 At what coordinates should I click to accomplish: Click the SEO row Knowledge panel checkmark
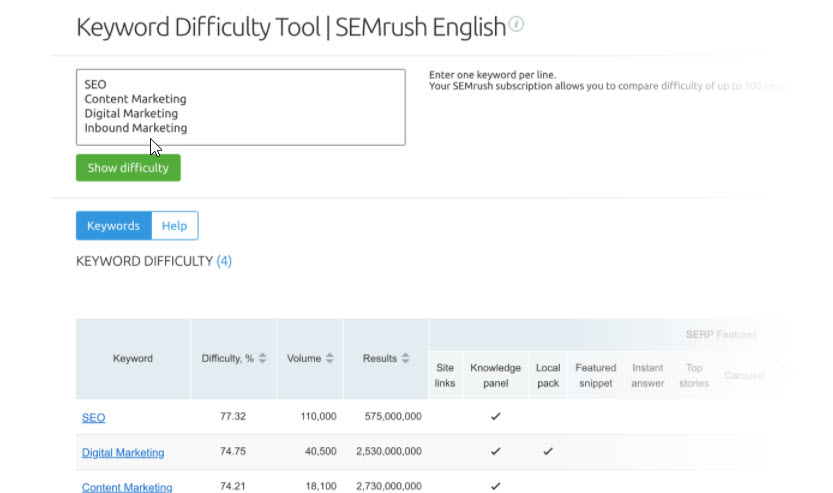(496, 416)
